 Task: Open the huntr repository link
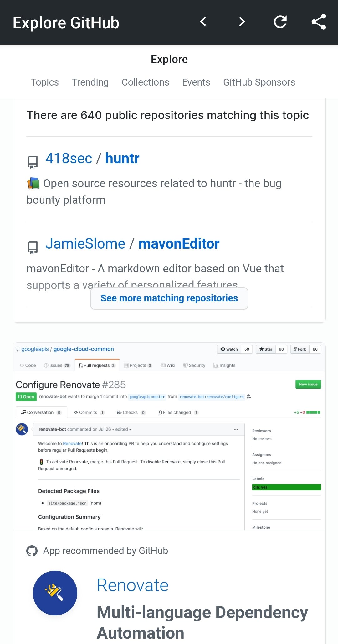pyautogui.click(x=122, y=159)
